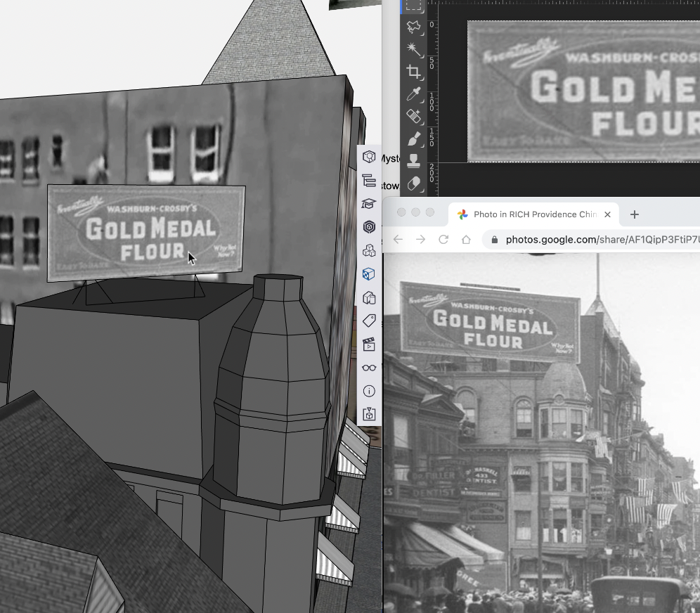Screen dimensions: 700x613
Task: Open SketchUp Entity Info panel
Action: pyautogui.click(x=369, y=157)
